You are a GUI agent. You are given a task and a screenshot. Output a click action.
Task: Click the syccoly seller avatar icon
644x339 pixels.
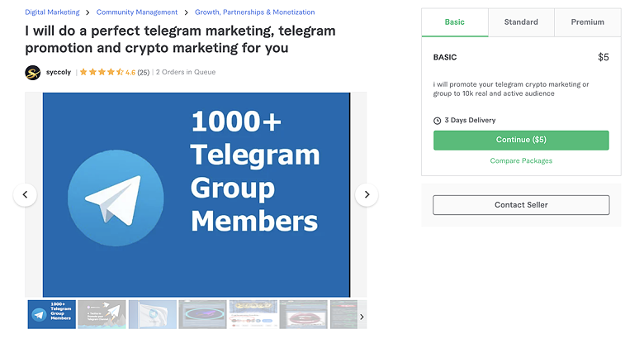(x=33, y=73)
